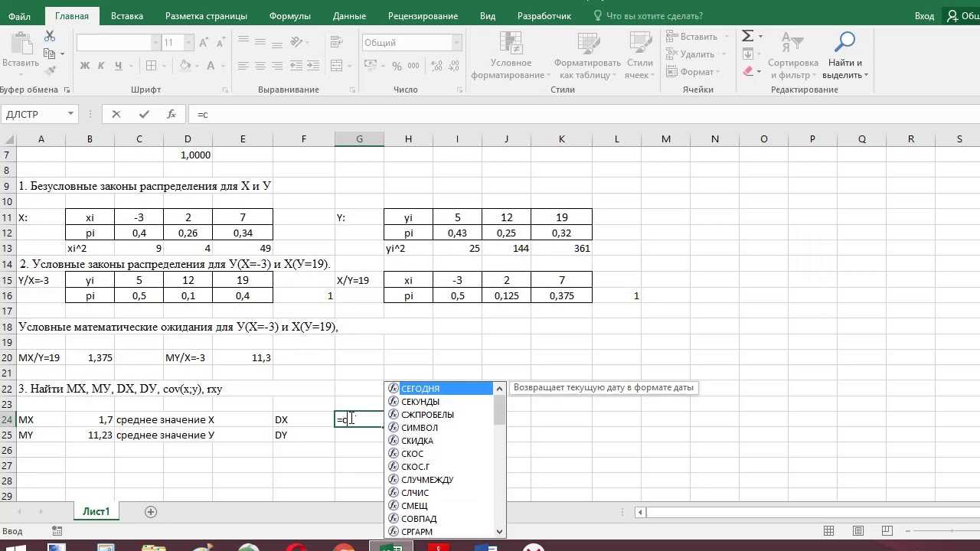Switch to the Вставка ribbon tab
Viewport: 980px width, 551px height.
(126, 15)
